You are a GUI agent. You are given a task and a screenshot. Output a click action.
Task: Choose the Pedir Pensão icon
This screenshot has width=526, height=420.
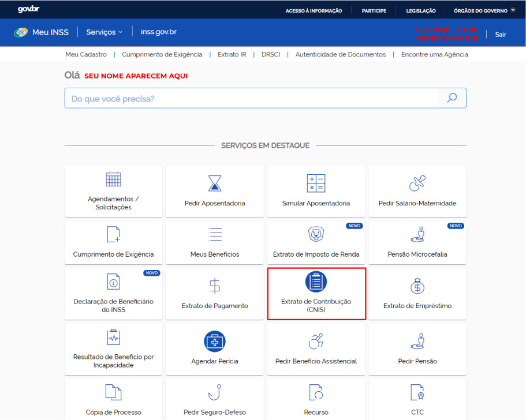point(417,341)
